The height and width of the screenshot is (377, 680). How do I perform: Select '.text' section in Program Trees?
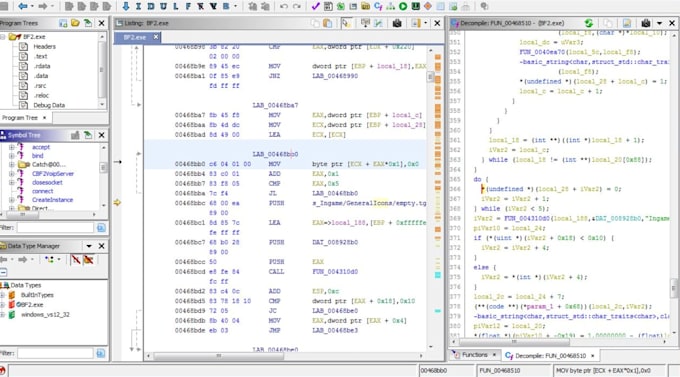40,56
